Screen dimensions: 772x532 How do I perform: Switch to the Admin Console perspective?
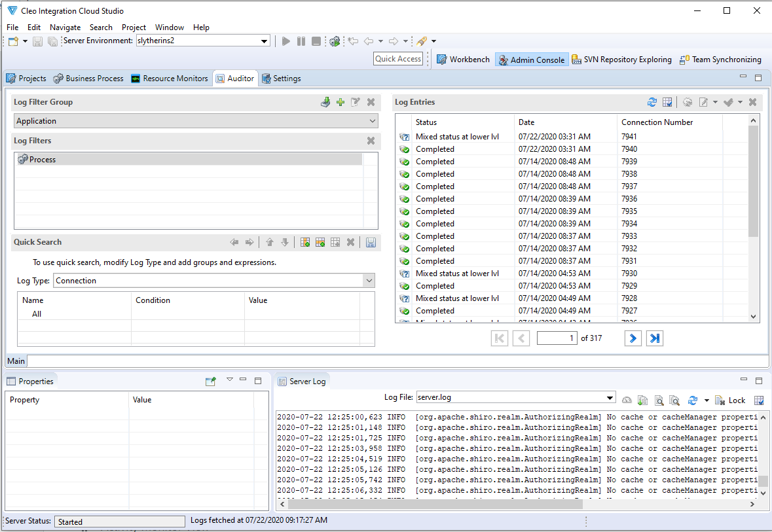click(532, 60)
